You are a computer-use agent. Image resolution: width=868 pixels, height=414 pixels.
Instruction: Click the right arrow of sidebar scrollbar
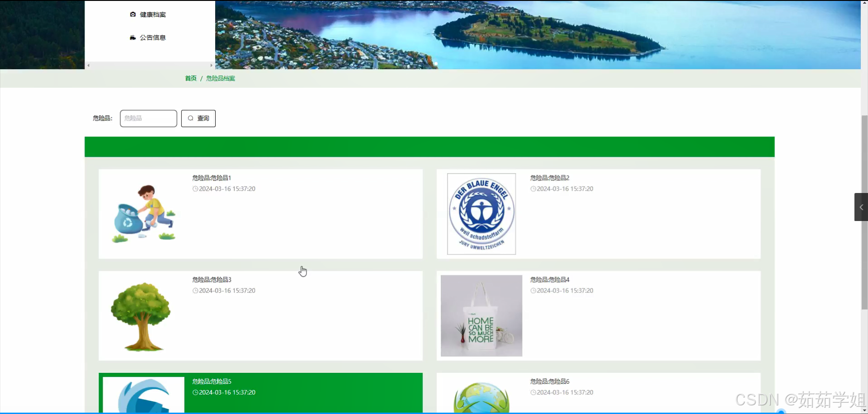211,66
